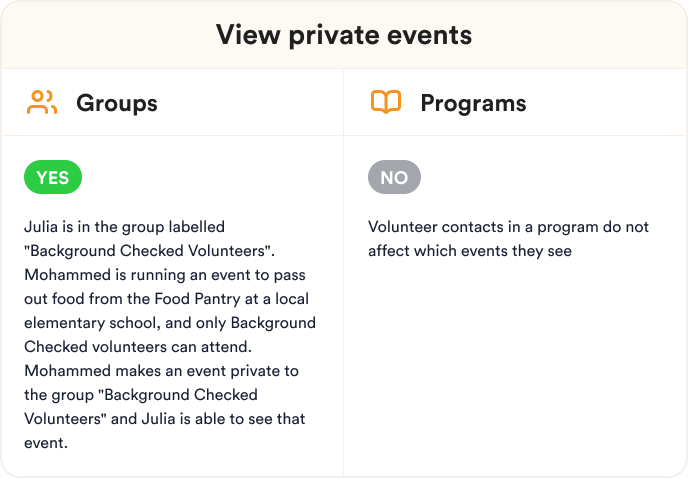
Task: Click the line mentioning the Food Pantry
Action: click(167, 299)
